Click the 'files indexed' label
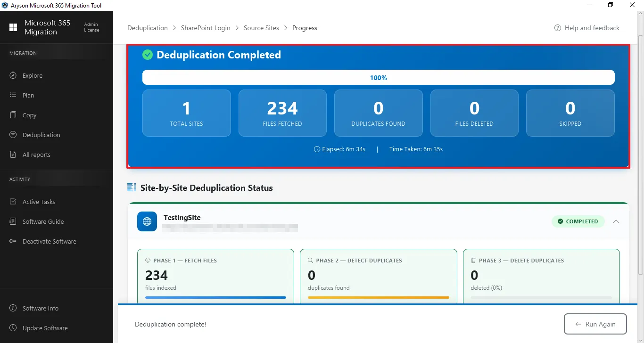644x343 pixels. click(161, 288)
